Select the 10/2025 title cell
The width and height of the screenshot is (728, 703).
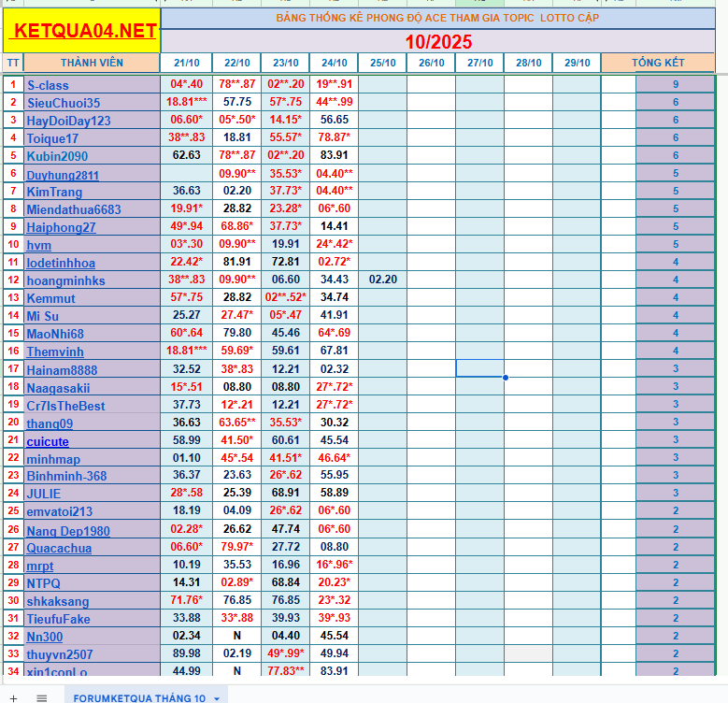point(438,41)
